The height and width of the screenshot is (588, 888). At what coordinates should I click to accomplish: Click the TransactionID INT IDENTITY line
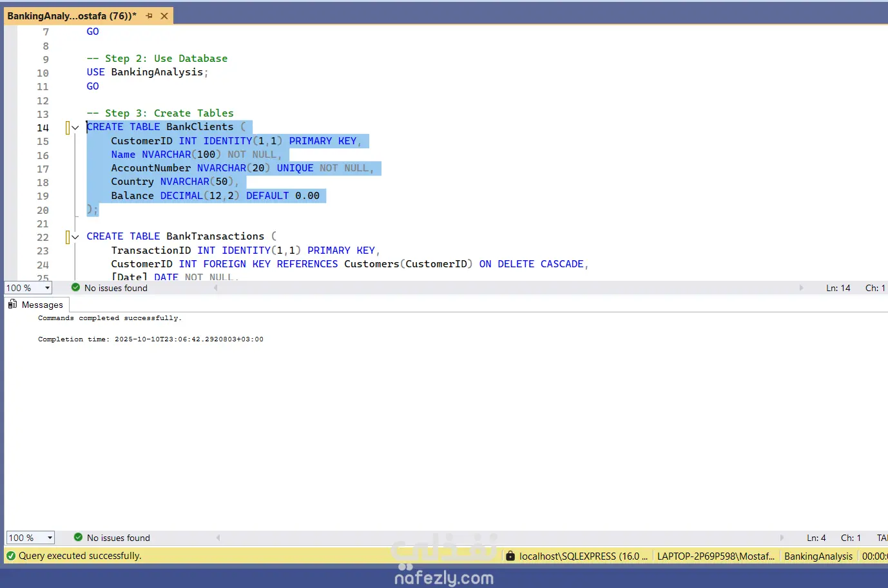[x=245, y=251]
